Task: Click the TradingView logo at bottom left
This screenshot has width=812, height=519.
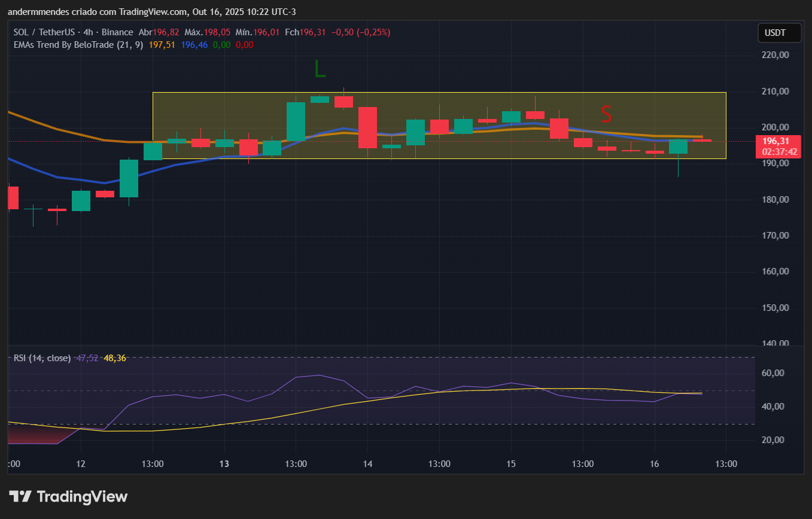Action: (x=68, y=496)
